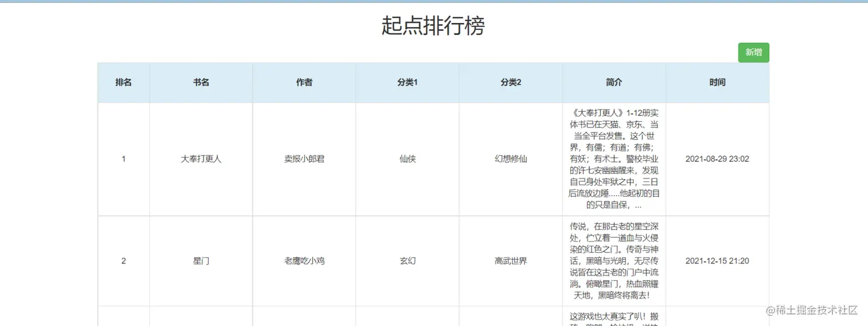Select the 分类2 column header
Screen dimensions: 868x326
[511, 83]
